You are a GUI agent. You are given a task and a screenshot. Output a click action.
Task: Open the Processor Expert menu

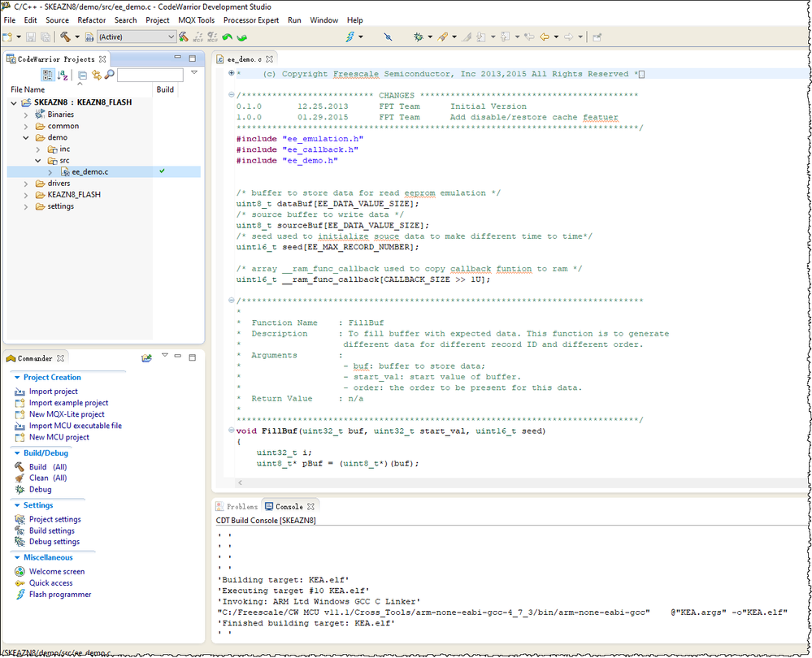point(251,19)
